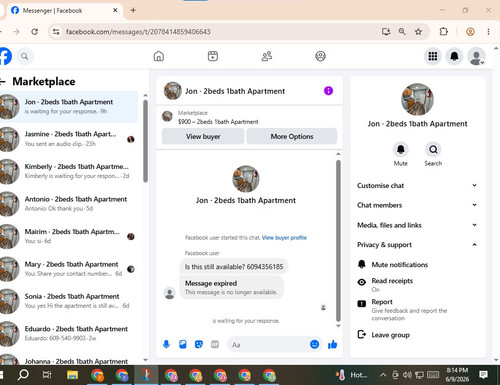500x385 pixels.
Task: Open File Explorer from the taskbar
Action: [72, 375]
